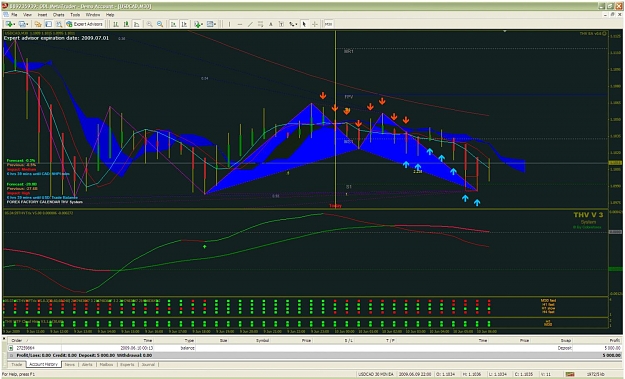Expand the profiles dropdown arrow
Screen dimensions: 625x379
[x=27, y=24]
